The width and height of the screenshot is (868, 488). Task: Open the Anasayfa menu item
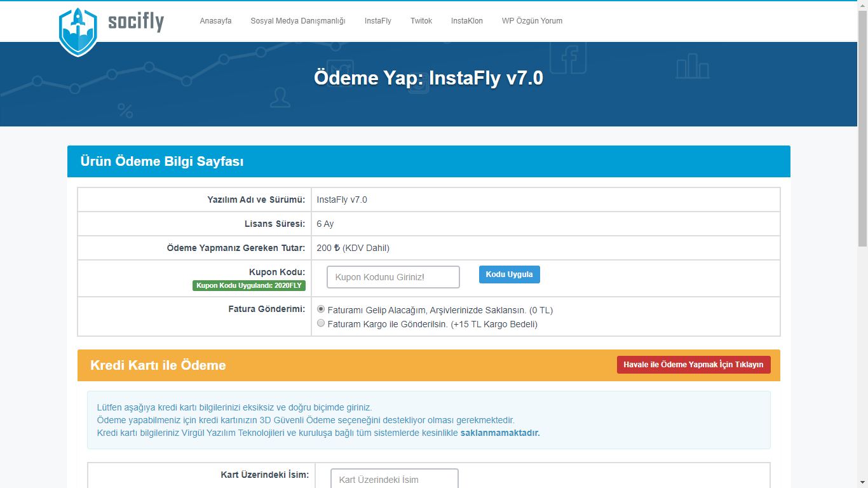[x=215, y=21]
